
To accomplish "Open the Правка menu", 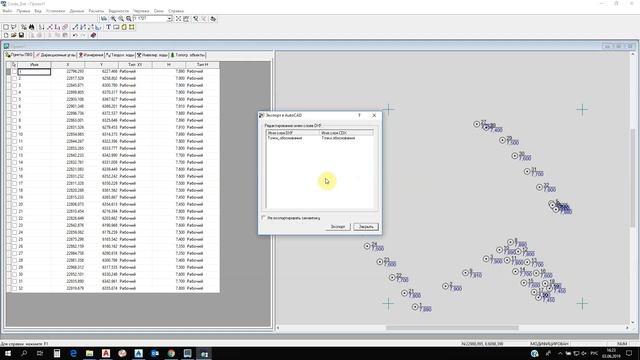I will click(x=23, y=11).
